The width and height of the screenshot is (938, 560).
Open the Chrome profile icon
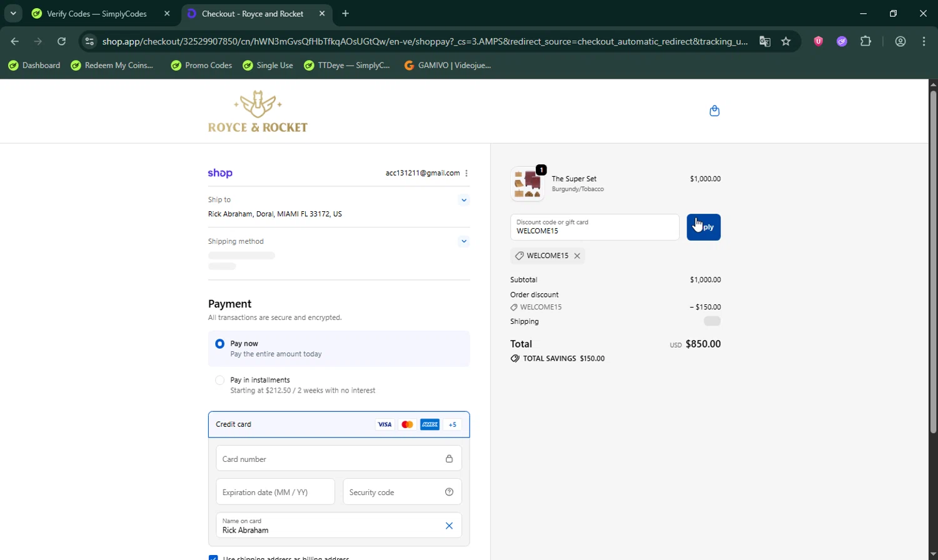(900, 41)
